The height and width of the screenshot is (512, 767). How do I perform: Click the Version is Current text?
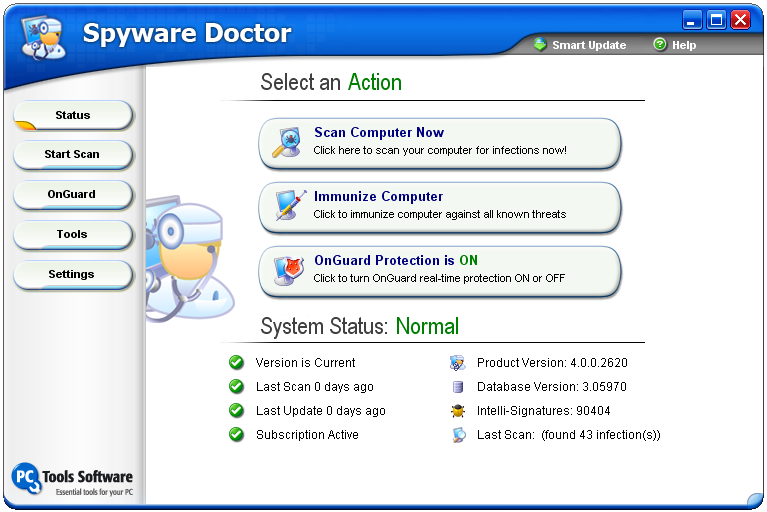point(305,363)
